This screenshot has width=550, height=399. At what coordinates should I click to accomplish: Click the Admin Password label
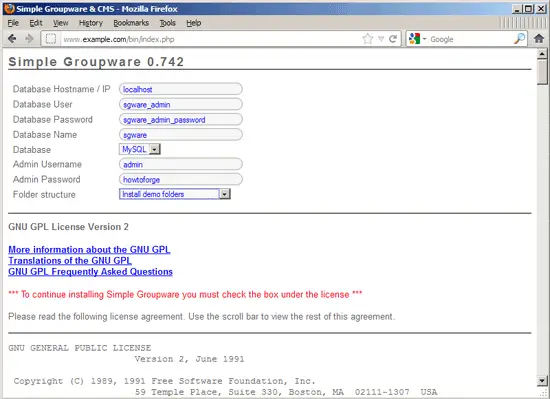click(47, 180)
